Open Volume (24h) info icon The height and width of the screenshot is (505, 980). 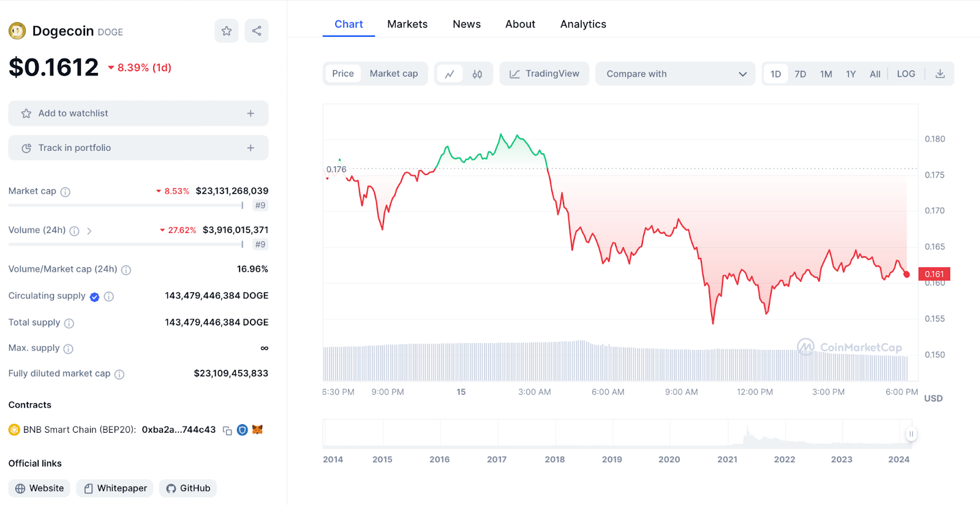[74, 231]
